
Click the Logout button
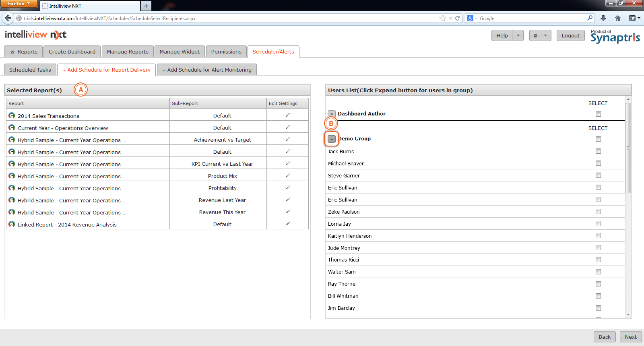click(x=570, y=36)
